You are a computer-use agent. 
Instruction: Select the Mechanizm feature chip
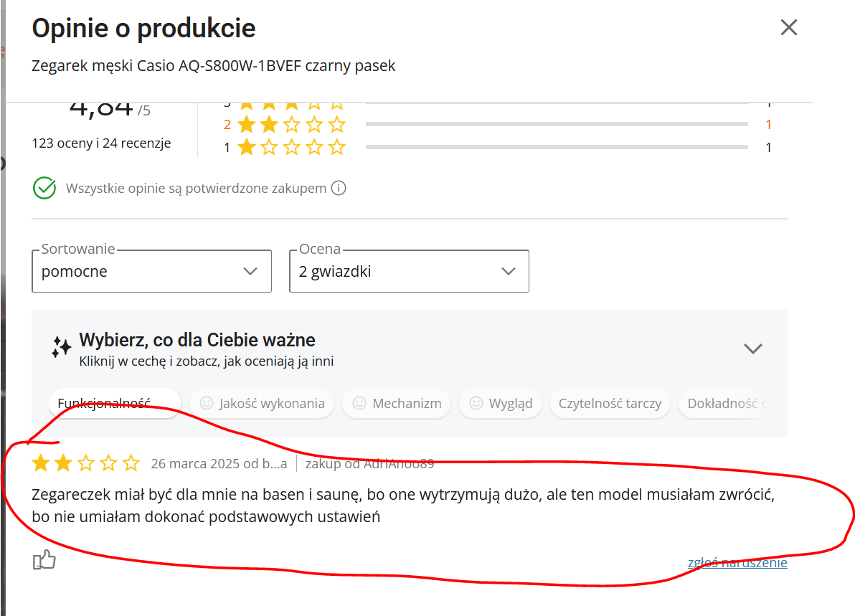[397, 403]
